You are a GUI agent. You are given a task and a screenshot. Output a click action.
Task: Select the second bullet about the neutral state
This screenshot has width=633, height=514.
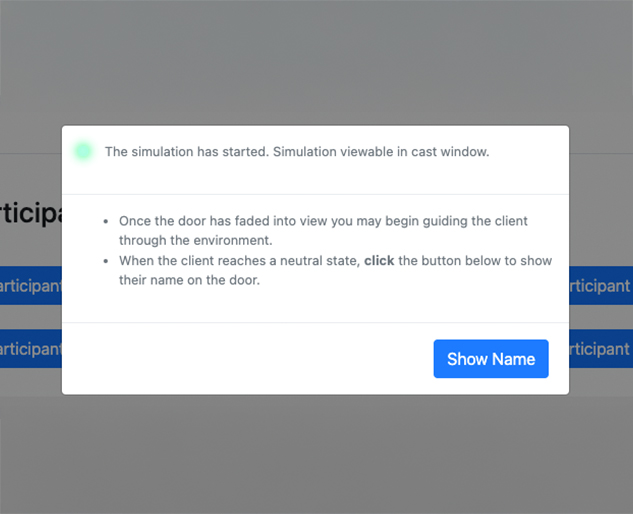click(x=334, y=270)
